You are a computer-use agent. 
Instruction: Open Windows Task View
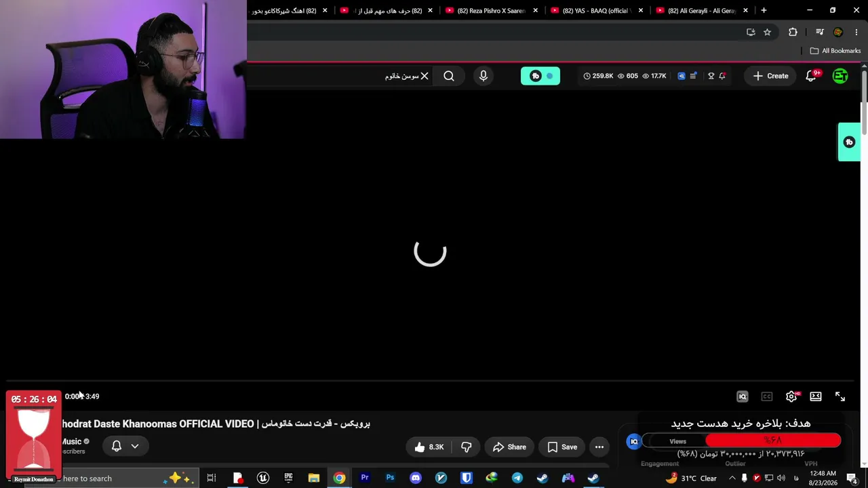(x=212, y=479)
